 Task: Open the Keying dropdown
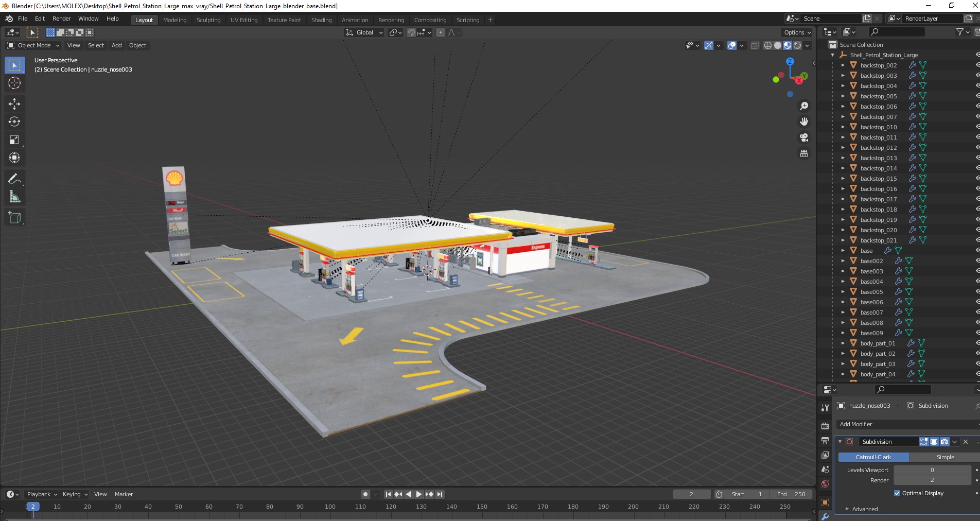tap(75, 494)
